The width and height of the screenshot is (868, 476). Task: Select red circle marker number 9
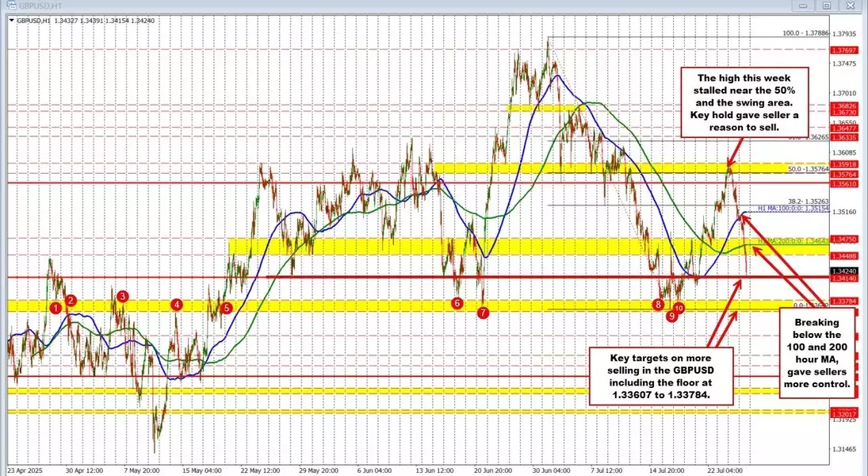click(x=671, y=316)
